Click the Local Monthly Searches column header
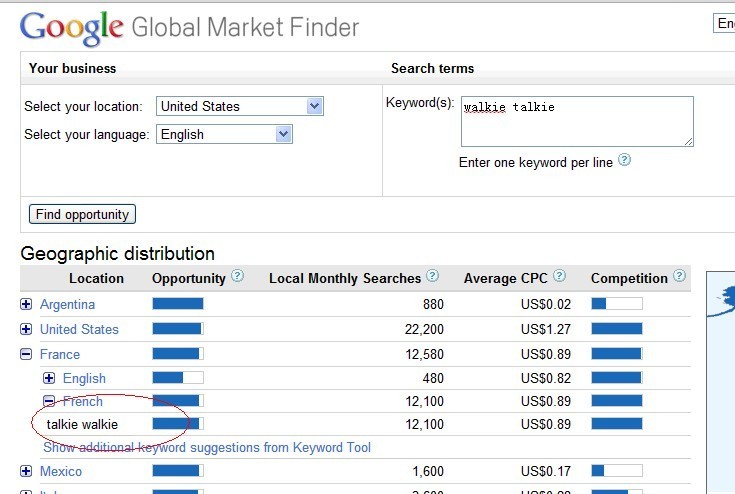The image size is (735, 494). pos(345,278)
